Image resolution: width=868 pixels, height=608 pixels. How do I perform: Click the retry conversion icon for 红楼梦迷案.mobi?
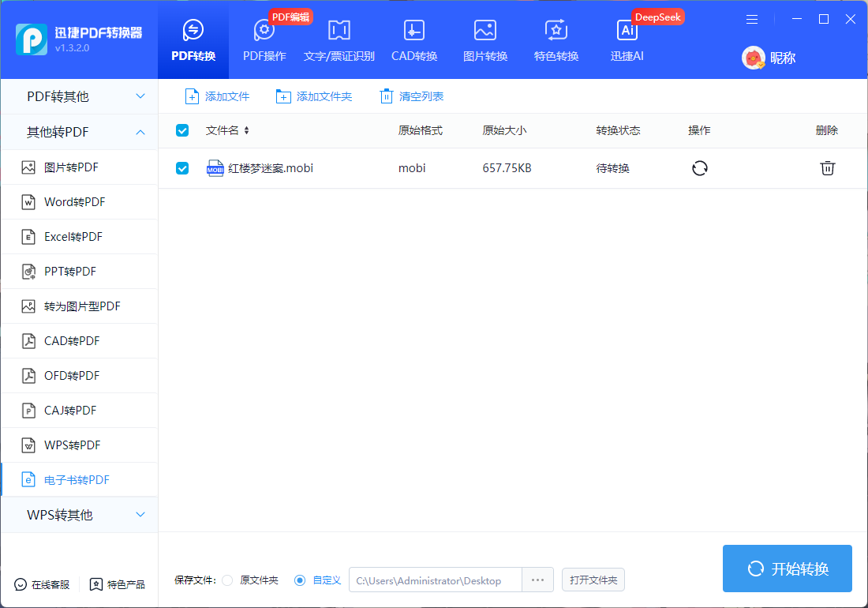[x=699, y=167]
